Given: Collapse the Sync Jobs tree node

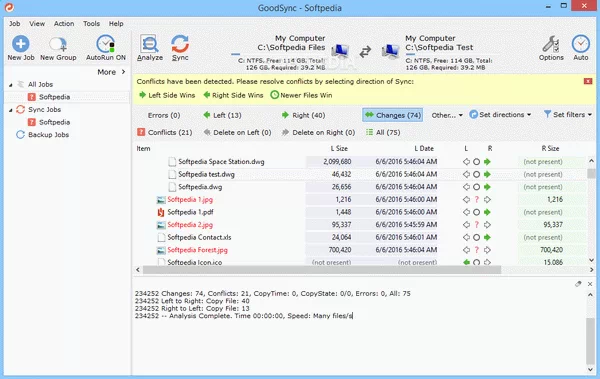Looking at the screenshot, I should point(11,110).
